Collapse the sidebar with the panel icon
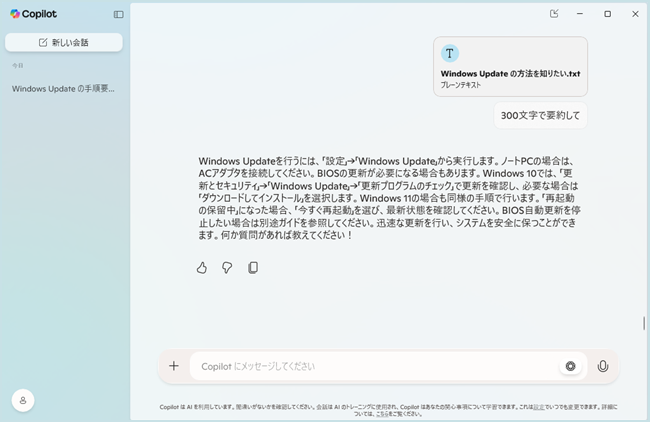The image size is (650, 422). 119,15
